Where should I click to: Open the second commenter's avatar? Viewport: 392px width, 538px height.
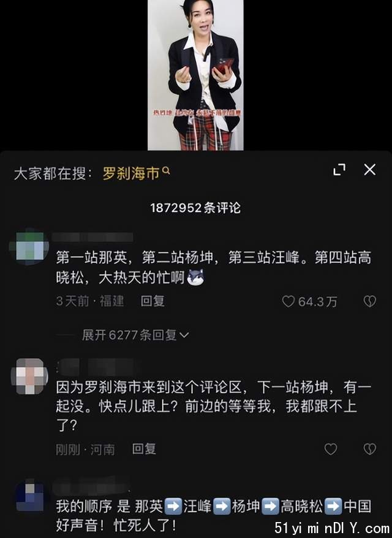pos(29,376)
